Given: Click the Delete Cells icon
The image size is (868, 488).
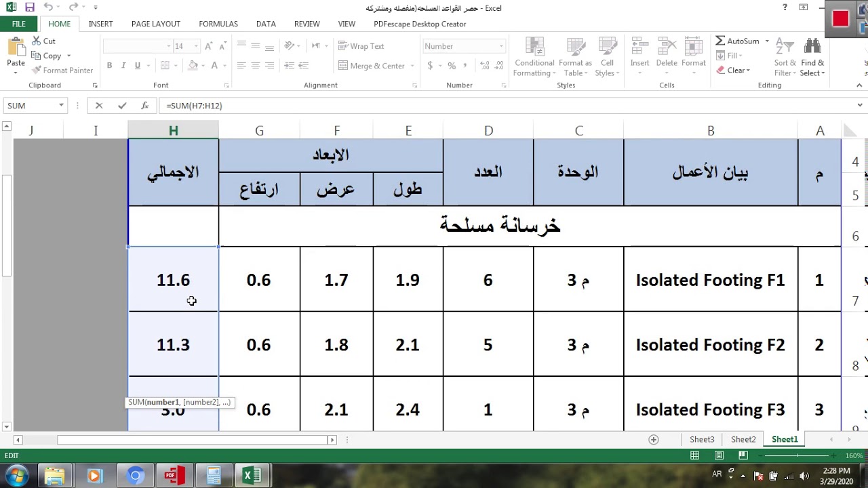Looking at the screenshot, I should click(667, 47).
